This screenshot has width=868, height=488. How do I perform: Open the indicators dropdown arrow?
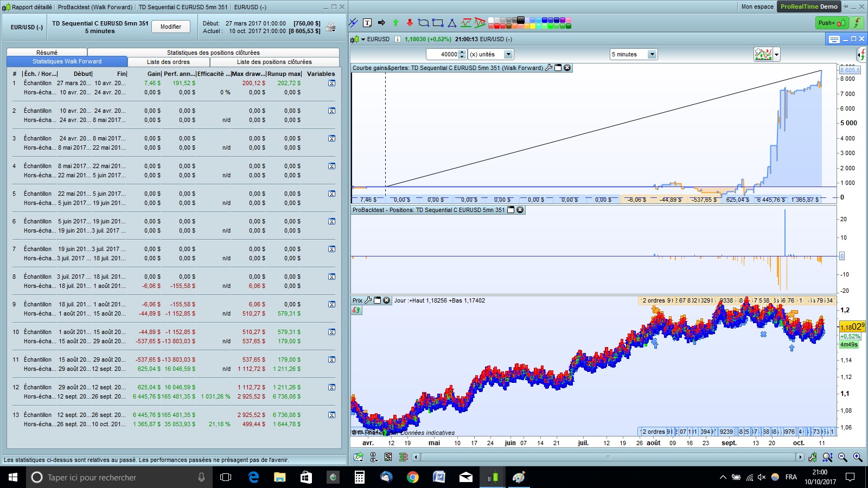pyautogui.click(x=777, y=54)
